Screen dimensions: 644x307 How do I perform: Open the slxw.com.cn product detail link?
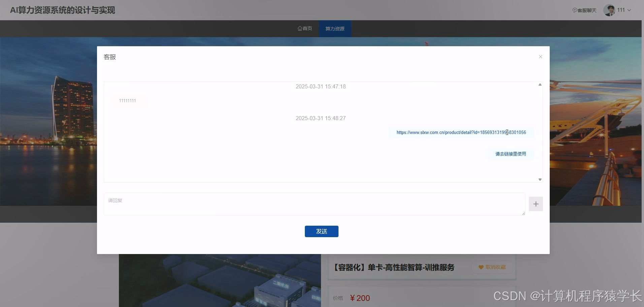461,132
